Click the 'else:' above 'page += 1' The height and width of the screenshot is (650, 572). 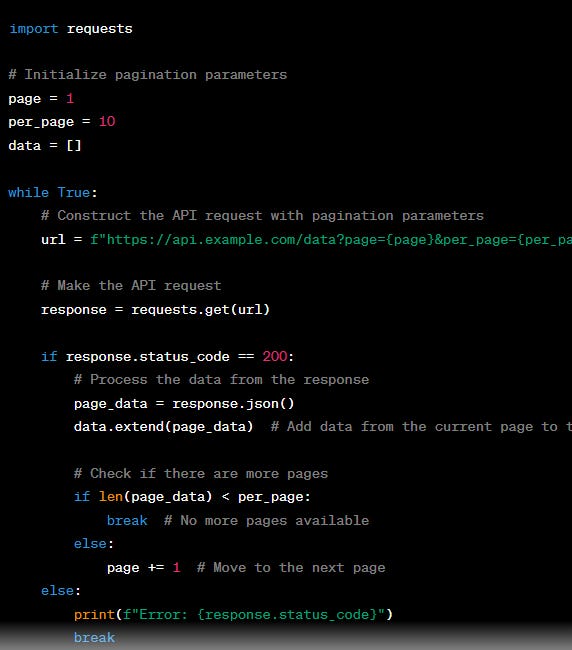pyautogui.click(x=94, y=544)
